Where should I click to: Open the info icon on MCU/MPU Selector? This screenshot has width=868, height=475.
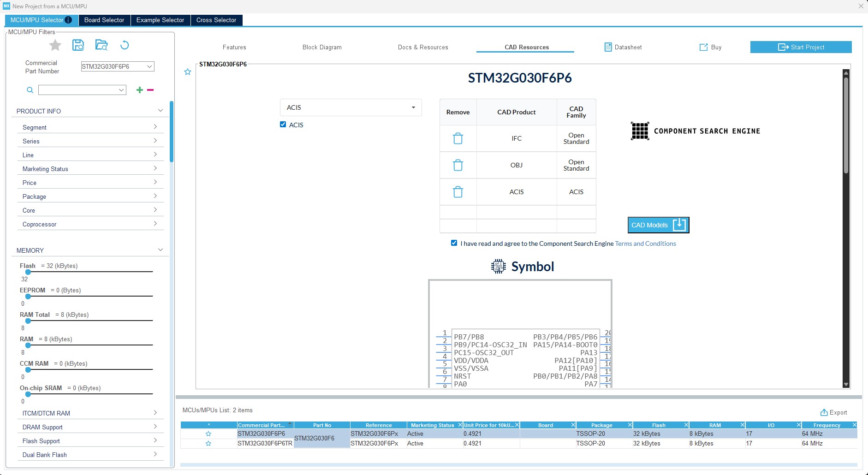[x=68, y=20]
